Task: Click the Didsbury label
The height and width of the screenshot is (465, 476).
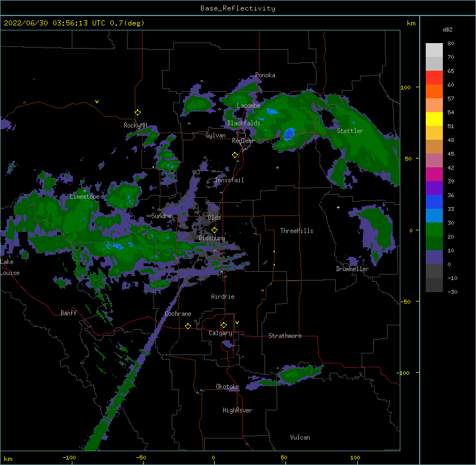Action: click(212, 238)
